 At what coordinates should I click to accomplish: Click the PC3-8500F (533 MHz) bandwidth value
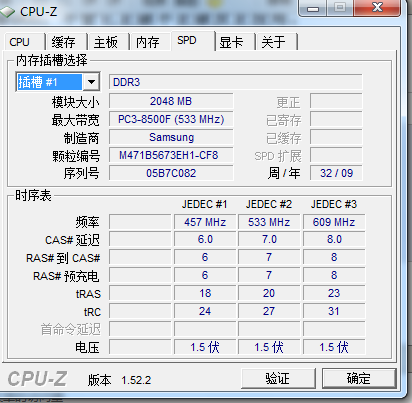coord(171,119)
